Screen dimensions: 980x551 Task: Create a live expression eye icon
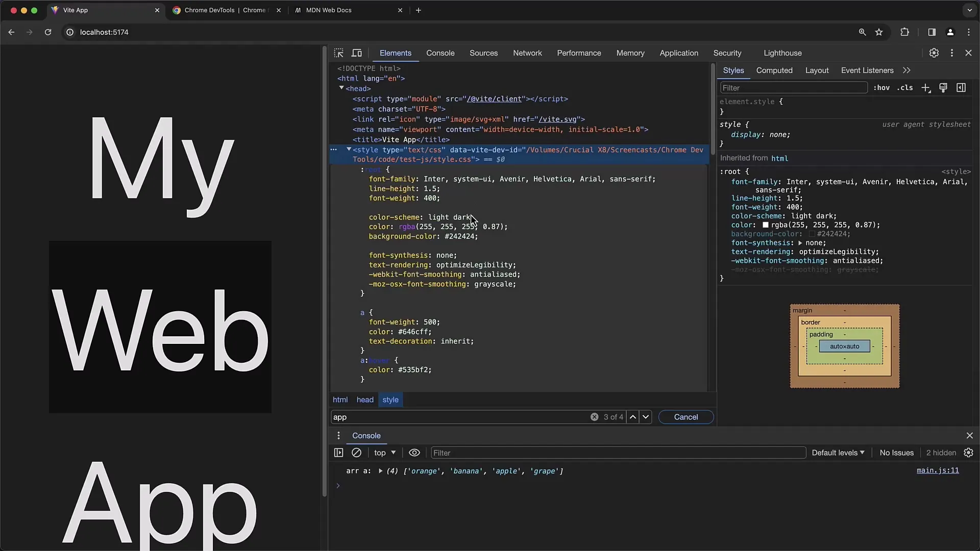coord(414,453)
